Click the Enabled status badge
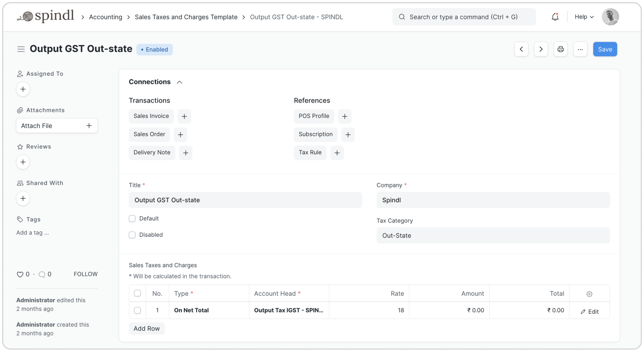This screenshot has width=644, height=352. point(154,50)
